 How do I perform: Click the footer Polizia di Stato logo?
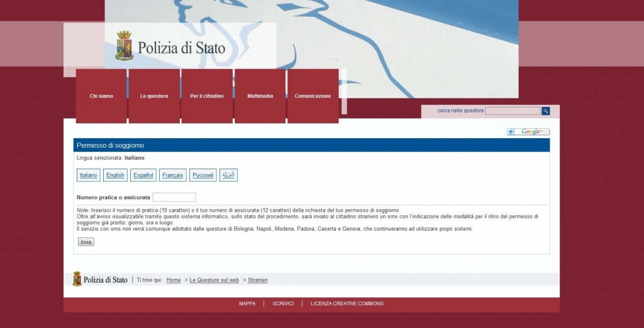(x=100, y=280)
